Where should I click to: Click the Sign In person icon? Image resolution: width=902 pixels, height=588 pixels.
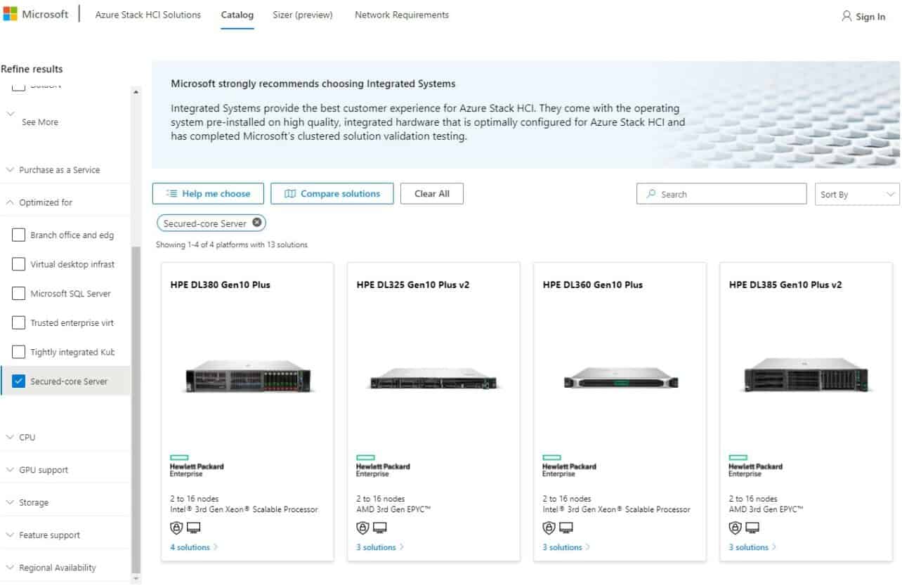click(x=847, y=15)
